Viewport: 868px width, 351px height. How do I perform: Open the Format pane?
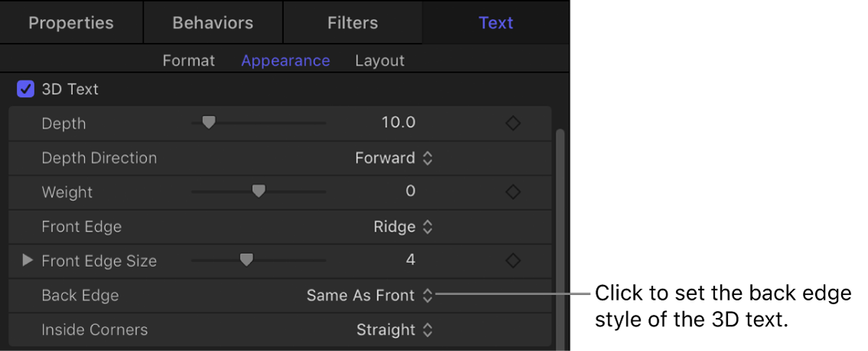[x=188, y=61]
